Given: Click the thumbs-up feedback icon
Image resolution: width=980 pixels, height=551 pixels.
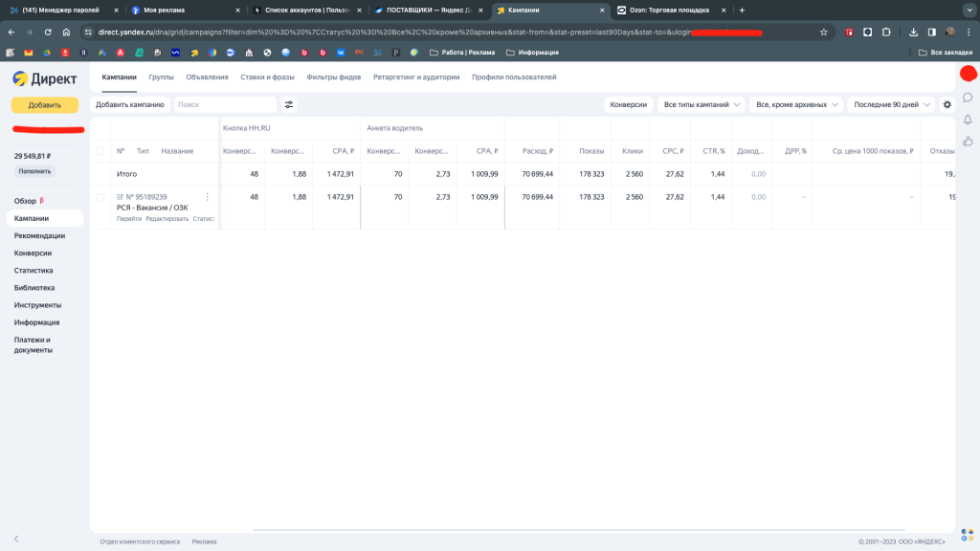Looking at the screenshot, I should [968, 142].
